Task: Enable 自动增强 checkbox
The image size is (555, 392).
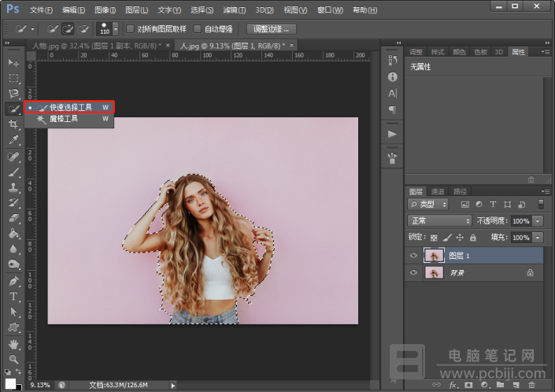Action: (198, 28)
